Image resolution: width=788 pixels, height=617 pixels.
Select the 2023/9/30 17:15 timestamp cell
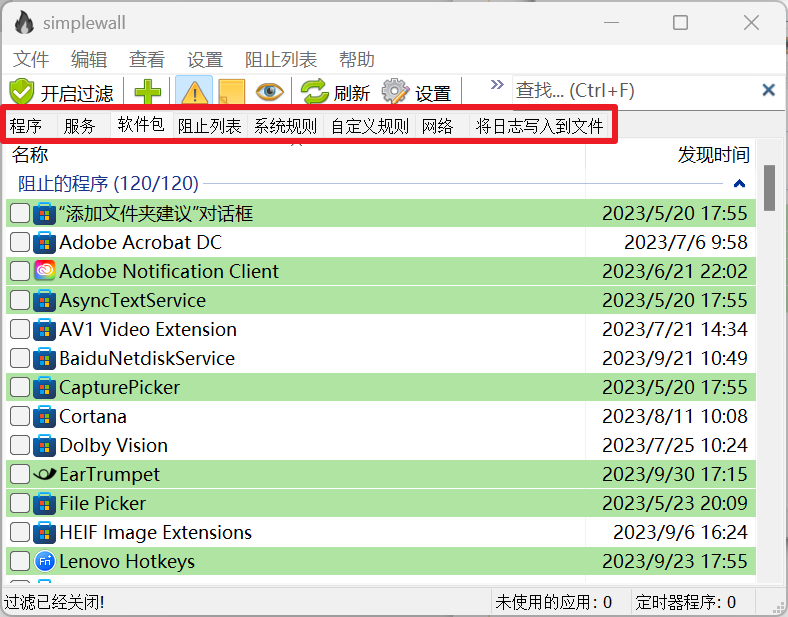tap(675, 474)
